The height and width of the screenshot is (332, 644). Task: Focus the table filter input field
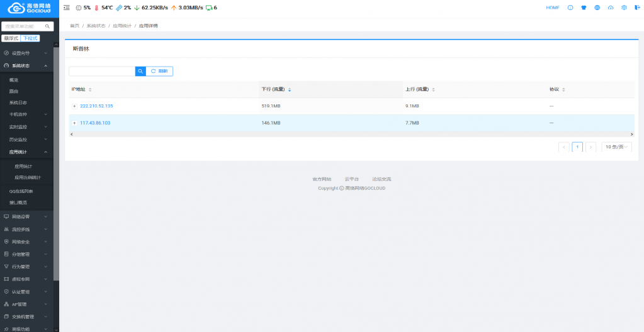click(102, 71)
